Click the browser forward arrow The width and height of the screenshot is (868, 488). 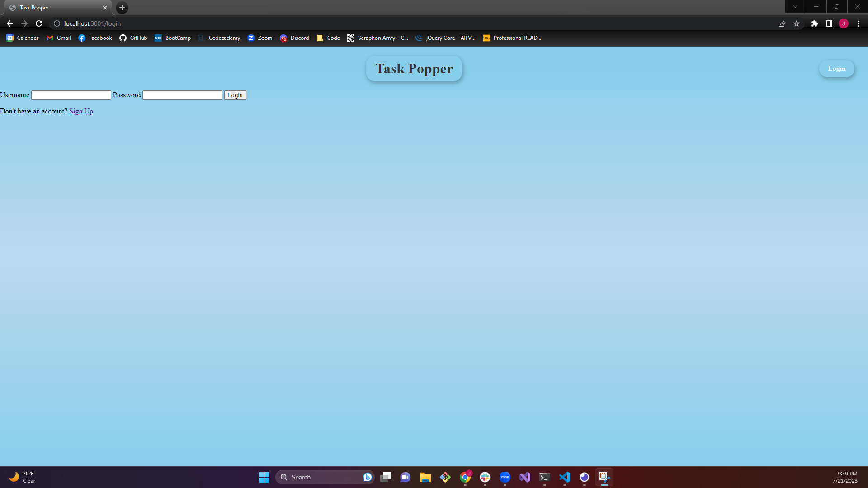pos(24,23)
